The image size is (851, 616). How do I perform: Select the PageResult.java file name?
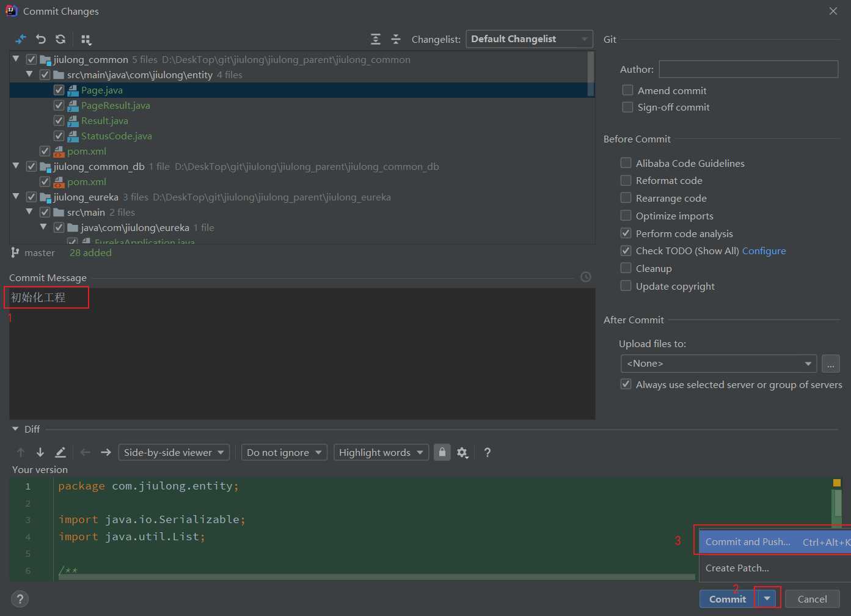click(x=115, y=105)
